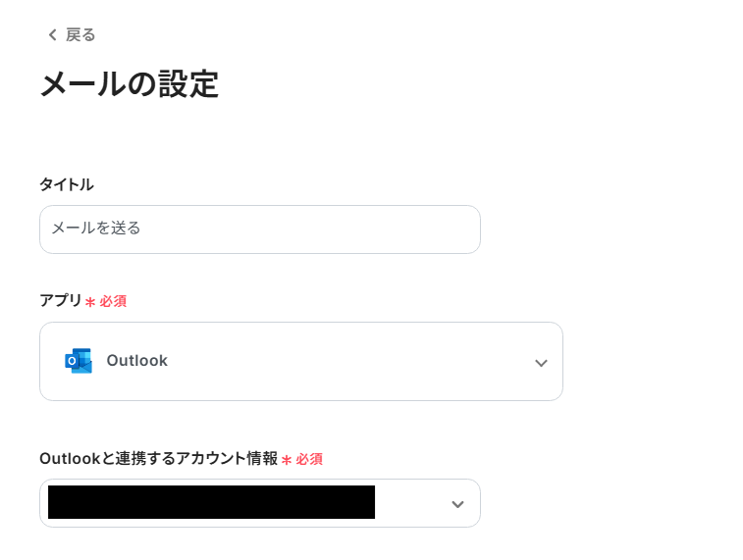
Task: Click the asterisk beside アカウント情報 label
Action: 287,459
